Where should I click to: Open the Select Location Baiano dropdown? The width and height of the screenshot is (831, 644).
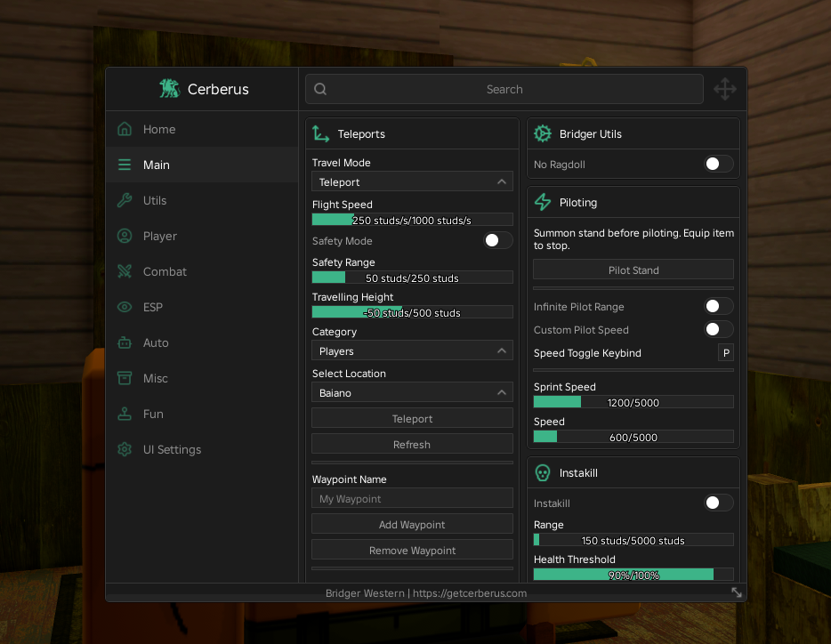412,393
